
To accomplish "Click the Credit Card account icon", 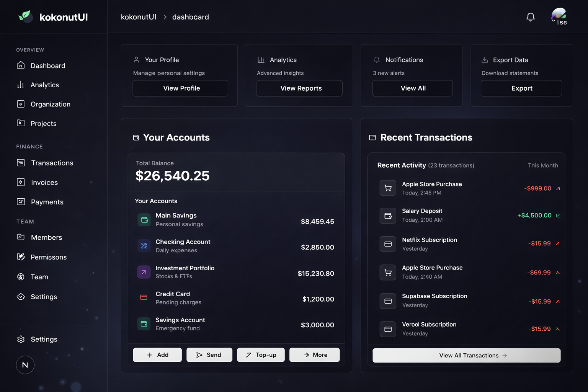I will pos(144,297).
